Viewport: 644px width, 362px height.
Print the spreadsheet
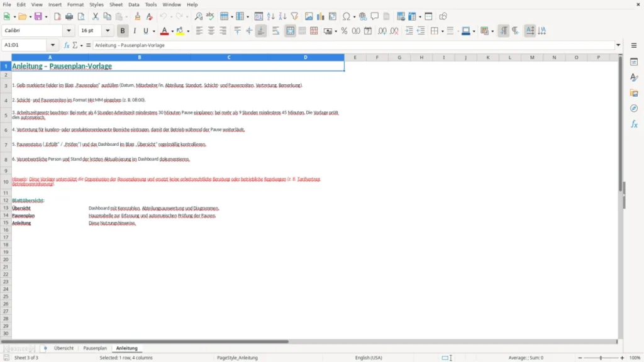69,16
